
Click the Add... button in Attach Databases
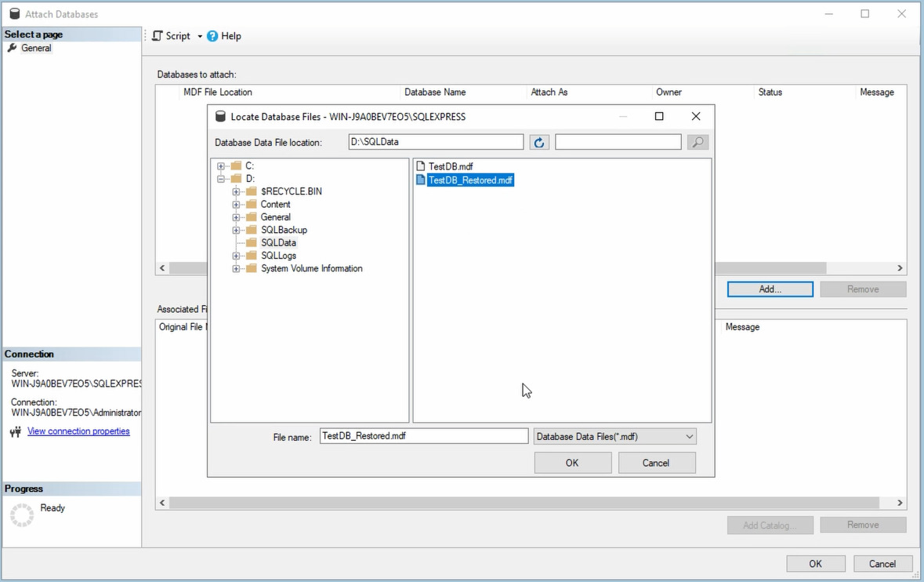(x=770, y=289)
